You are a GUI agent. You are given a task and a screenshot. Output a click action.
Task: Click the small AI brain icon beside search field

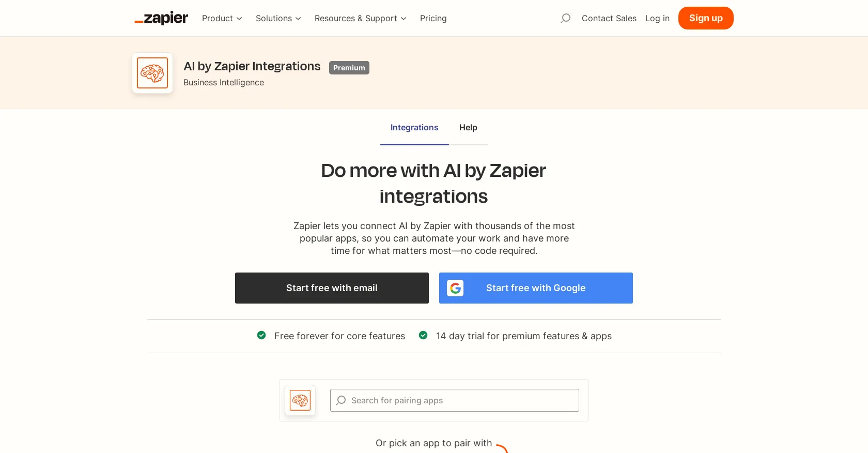pyautogui.click(x=300, y=400)
